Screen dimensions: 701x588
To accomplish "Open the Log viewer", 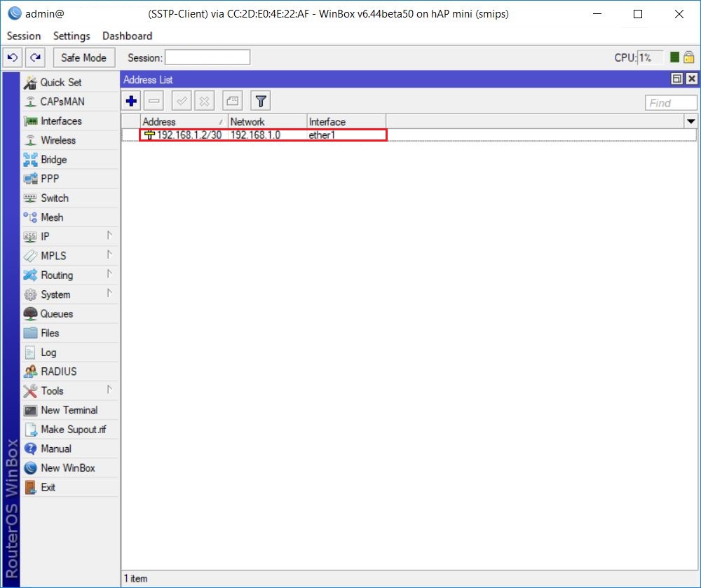I will [x=70, y=352].
